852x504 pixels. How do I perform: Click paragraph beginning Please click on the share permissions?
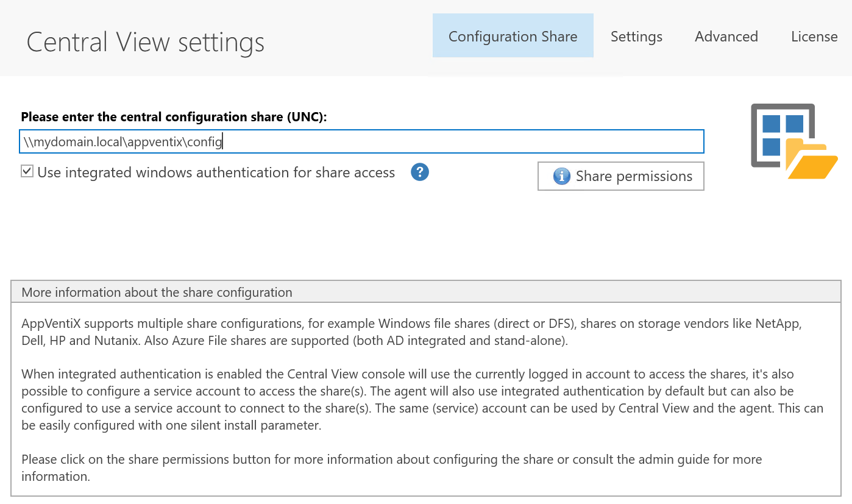[x=391, y=467]
